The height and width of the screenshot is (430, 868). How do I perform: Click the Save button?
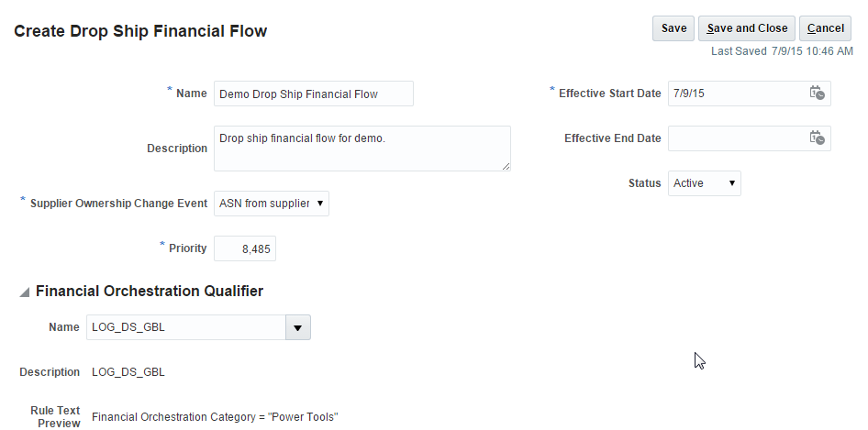tap(673, 28)
